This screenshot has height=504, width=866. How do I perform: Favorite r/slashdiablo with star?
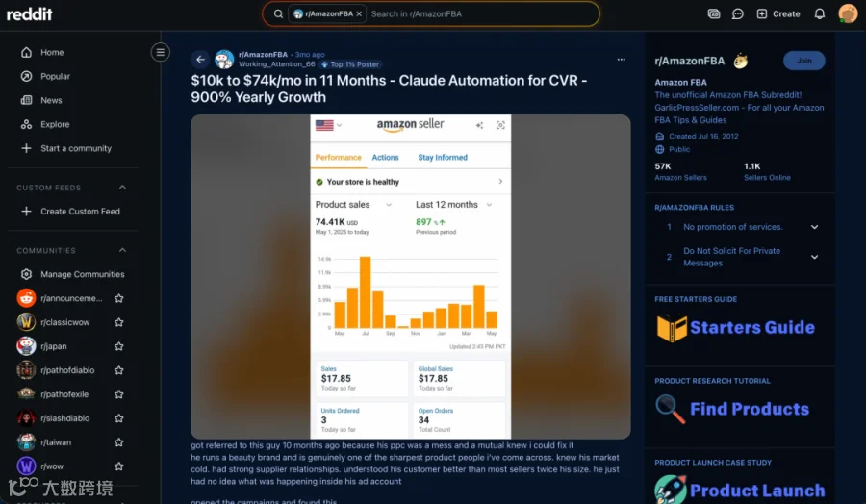pyautogui.click(x=118, y=418)
